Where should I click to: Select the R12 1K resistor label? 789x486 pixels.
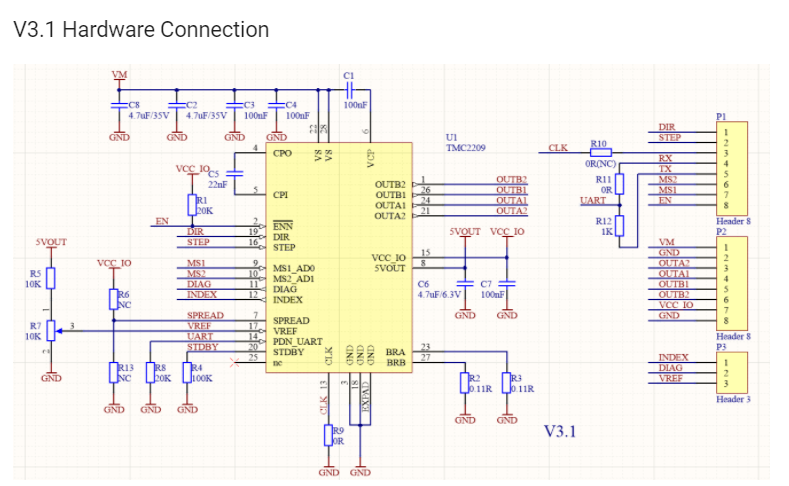click(604, 226)
